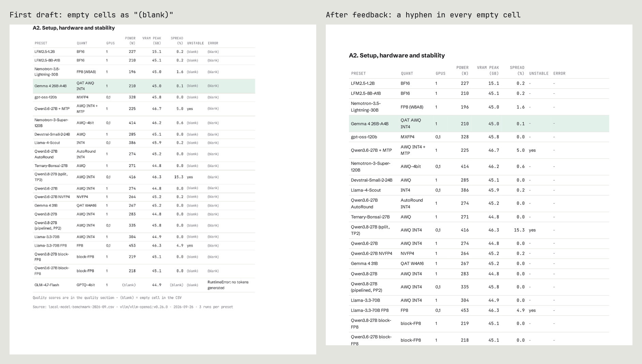Click power value 386 in the first draft table
This screenshot has height=364, width=642.
tap(132, 143)
